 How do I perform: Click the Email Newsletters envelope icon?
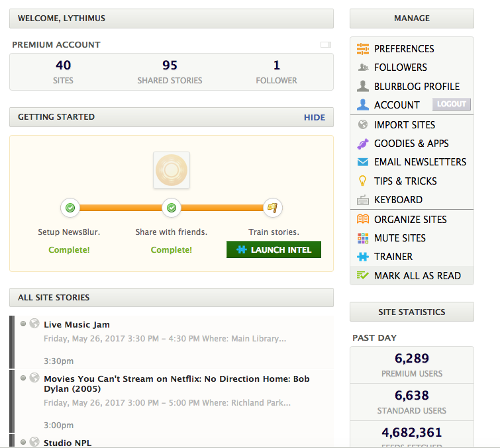click(362, 162)
